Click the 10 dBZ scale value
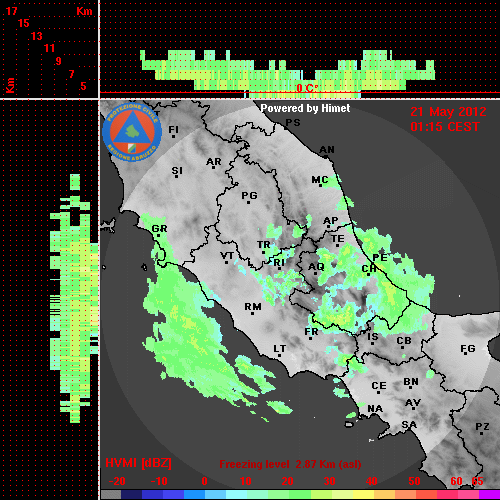This screenshot has height=500, width=500. (245, 481)
